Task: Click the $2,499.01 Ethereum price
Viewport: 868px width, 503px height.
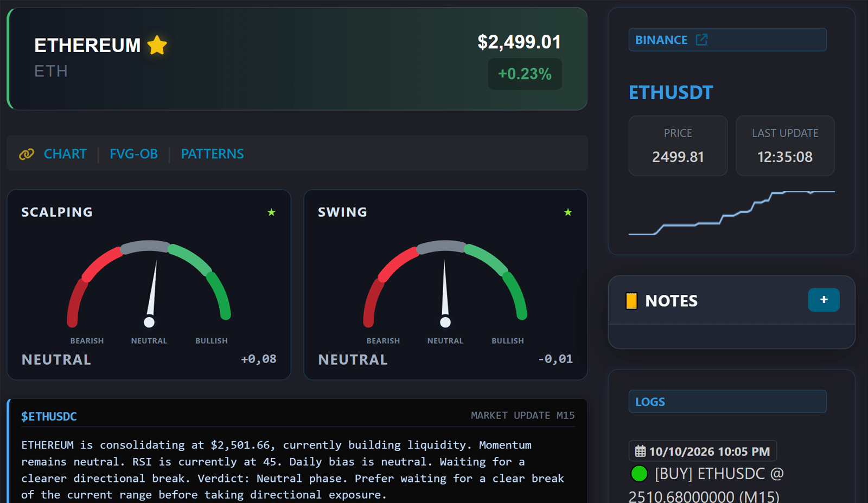Action: (519, 42)
